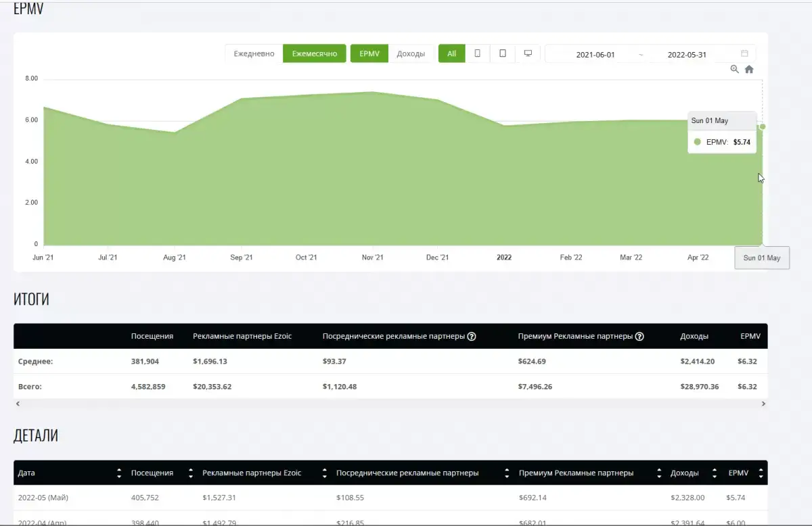
Task: Sort details table by Посещения column
Action: [190, 473]
